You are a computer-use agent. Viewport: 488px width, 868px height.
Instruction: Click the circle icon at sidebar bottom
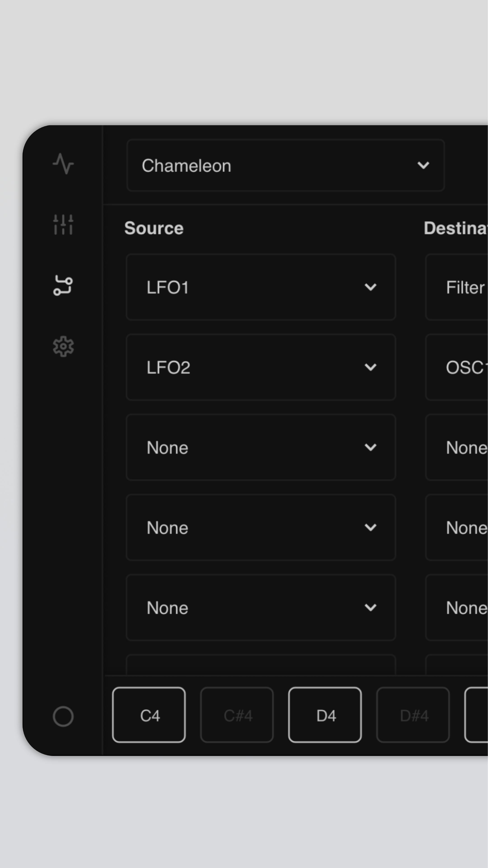63,716
